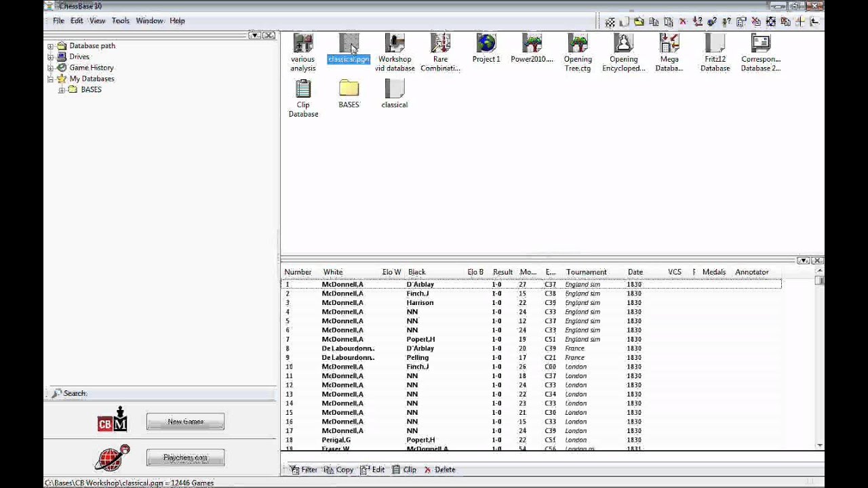Click the Copy button below the game list
This screenshot has height=488, width=868.
point(338,470)
